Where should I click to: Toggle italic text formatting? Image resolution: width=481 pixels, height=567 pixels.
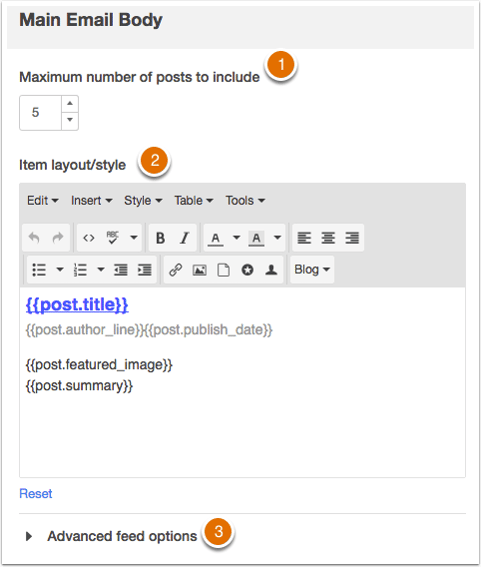(185, 238)
